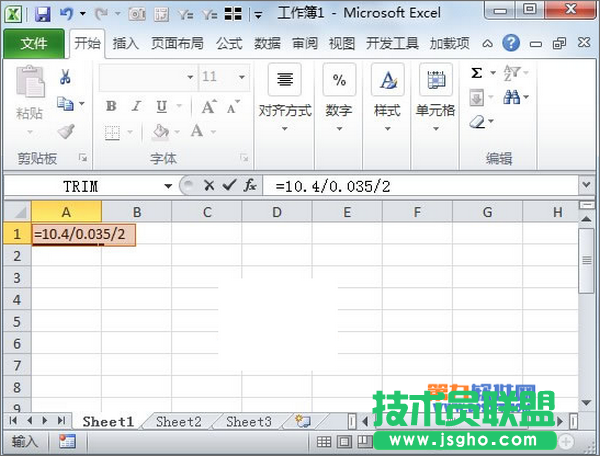Viewport: 600px width, 456px height.
Task: Click the Undo arrow icon
Action: tap(67, 14)
